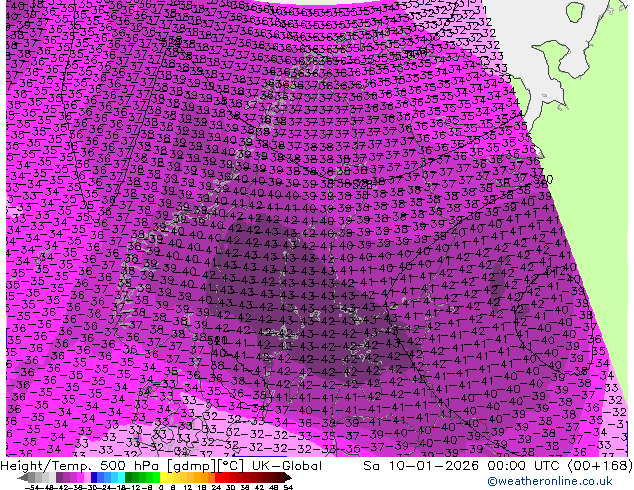Pick the bright red swatch in temperature scale
This screenshot has height=490, width=634.
coord(218,477)
